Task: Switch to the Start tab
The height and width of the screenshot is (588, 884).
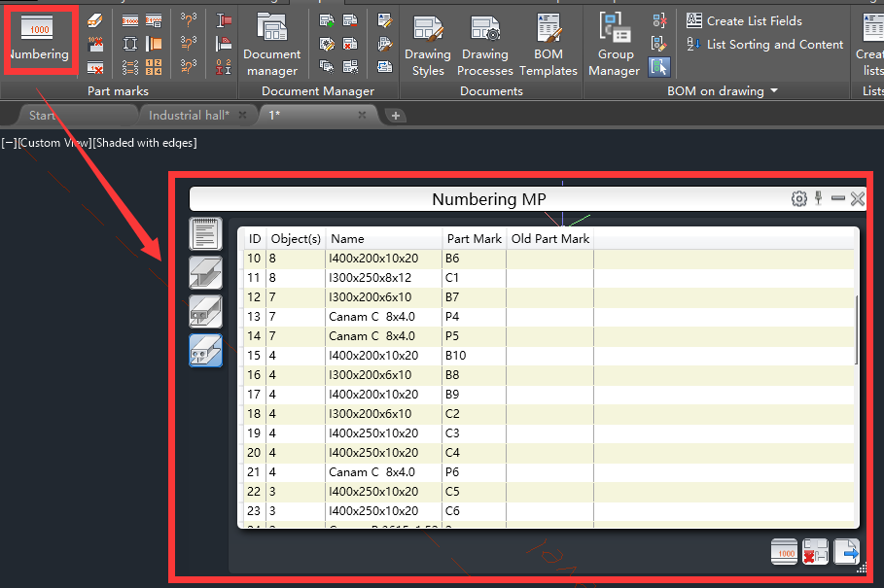Action: coord(43,114)
